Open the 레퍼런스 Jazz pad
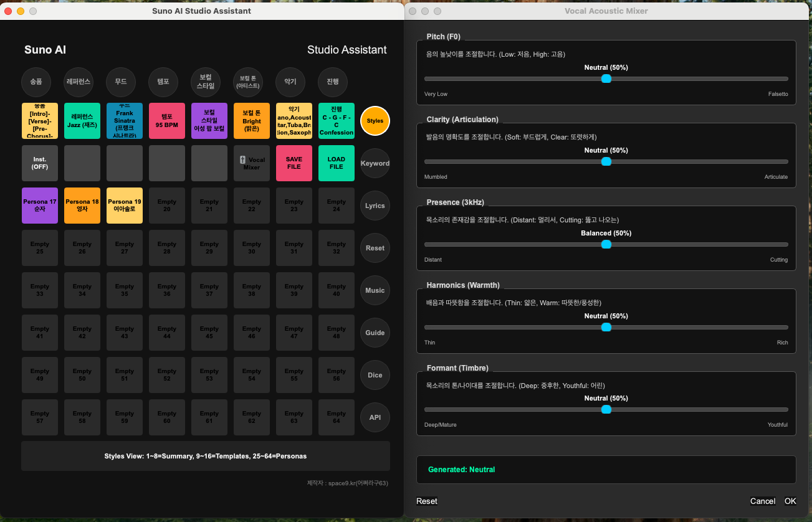 [82, 121]
